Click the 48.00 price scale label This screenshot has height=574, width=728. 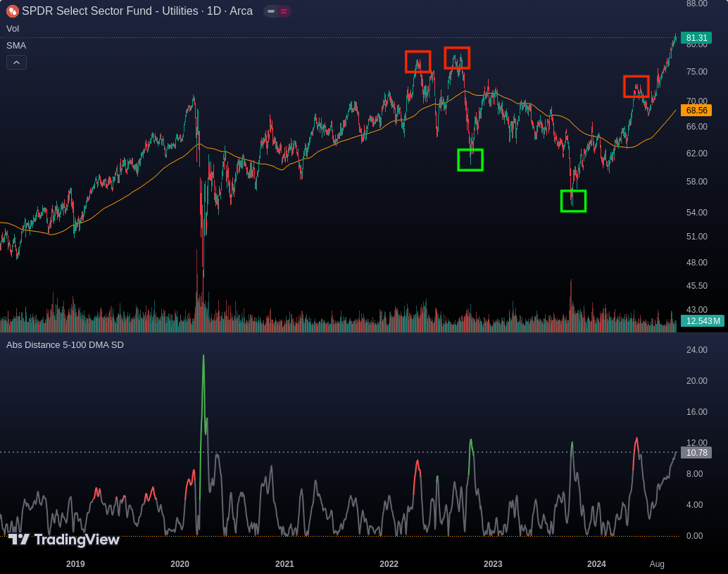pos(696,263)
